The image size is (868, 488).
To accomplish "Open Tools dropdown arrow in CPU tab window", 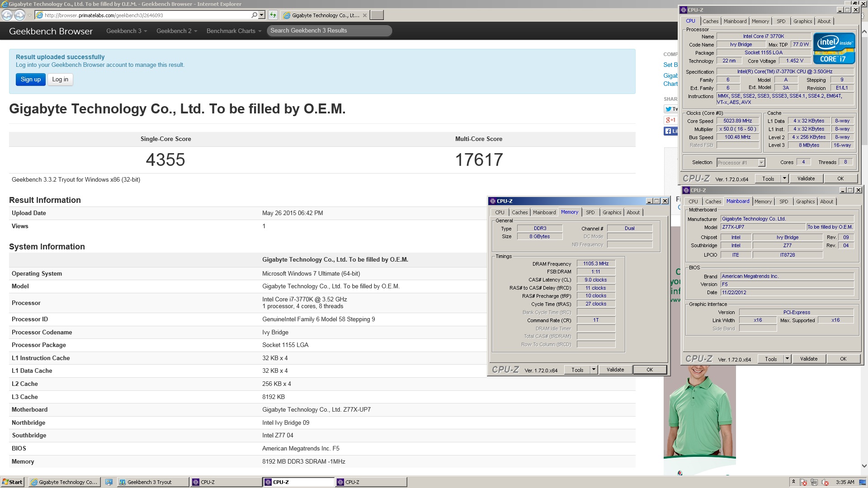I will 784,179.
